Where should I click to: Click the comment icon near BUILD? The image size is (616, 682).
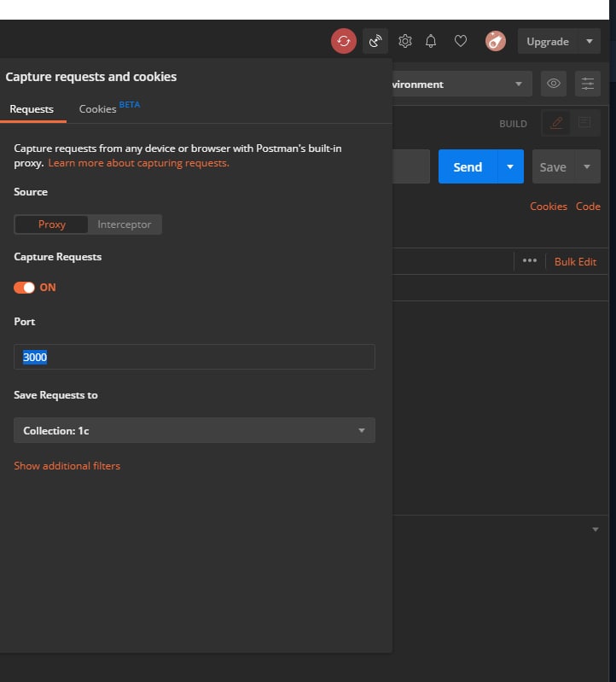(584, 123)
